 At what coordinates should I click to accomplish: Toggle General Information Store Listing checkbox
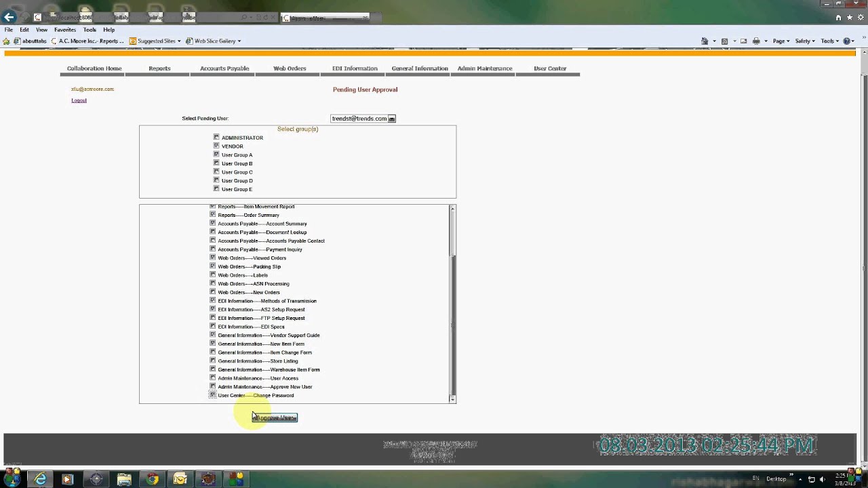click(x=212, y=361)
